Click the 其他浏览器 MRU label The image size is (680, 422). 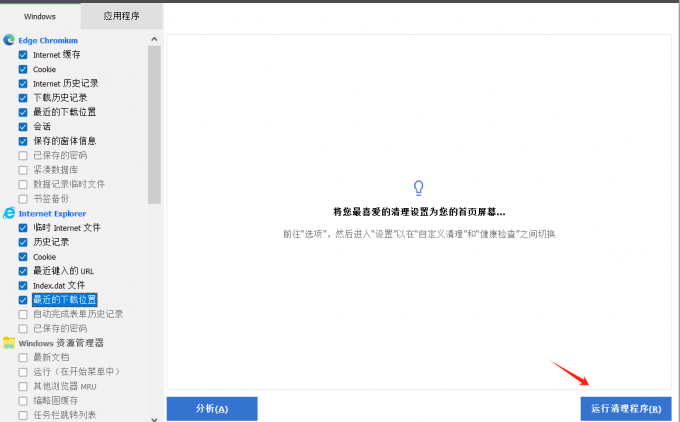(65, 386)
